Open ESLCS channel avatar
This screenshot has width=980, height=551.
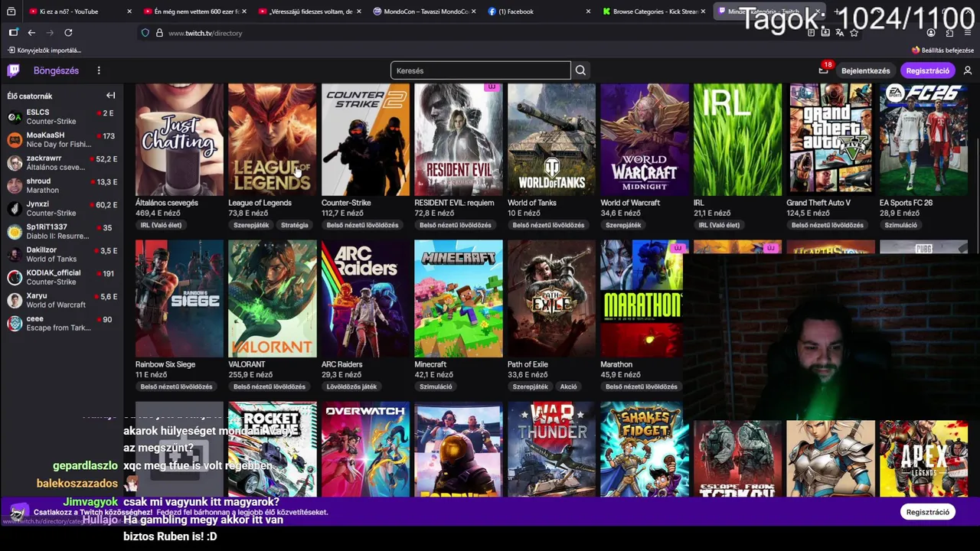15,117
